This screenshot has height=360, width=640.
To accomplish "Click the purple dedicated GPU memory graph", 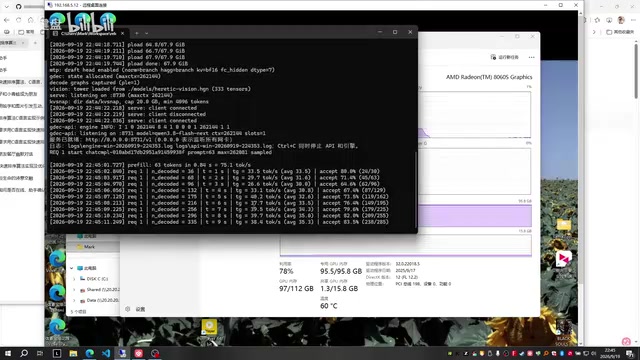I will click(475, 216).
